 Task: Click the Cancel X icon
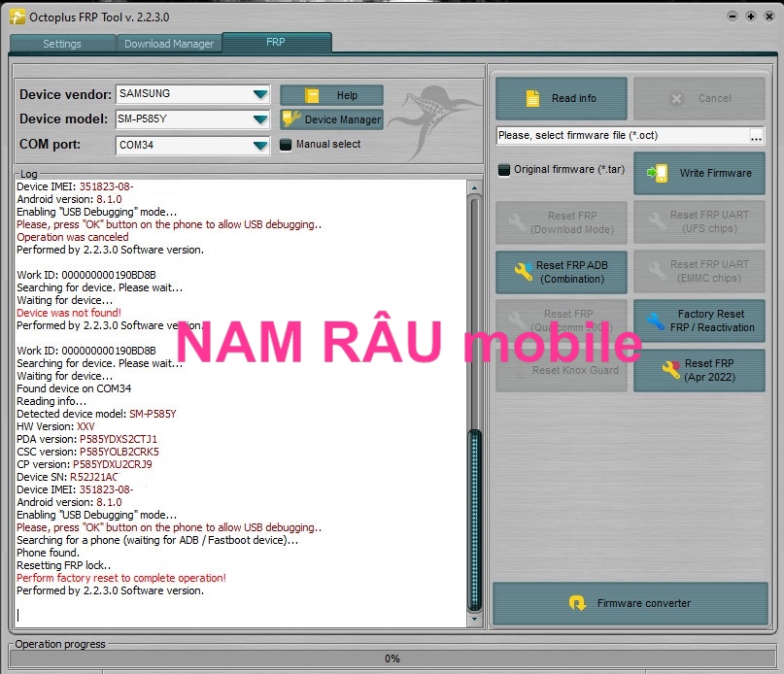tap(676, 99)
